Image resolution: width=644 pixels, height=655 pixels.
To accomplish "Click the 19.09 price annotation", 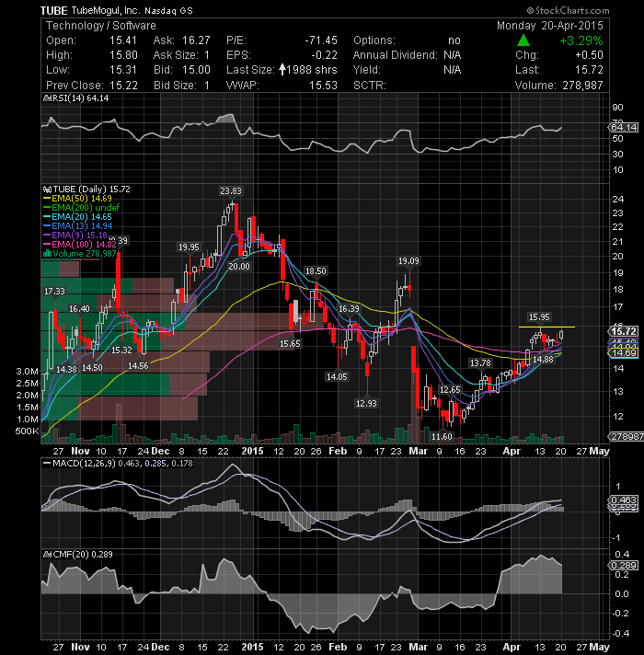I will pyautogui.click(x=408, y=261).
